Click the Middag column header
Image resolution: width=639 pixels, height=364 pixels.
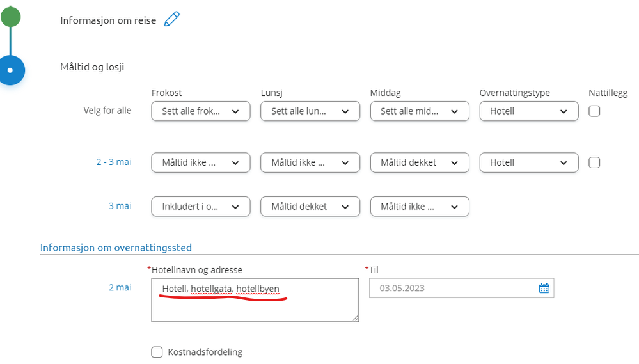tap(385, 93)
